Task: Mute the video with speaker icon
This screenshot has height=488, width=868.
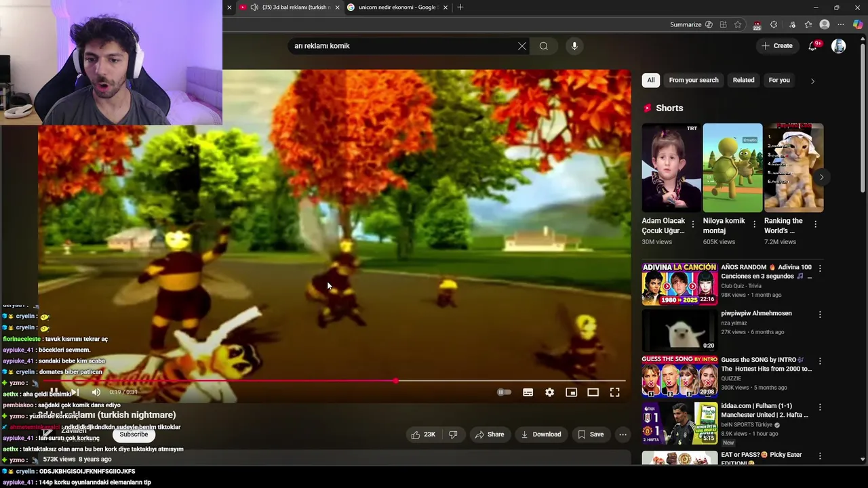Action: pyautogui.click(x=96, y=392)
